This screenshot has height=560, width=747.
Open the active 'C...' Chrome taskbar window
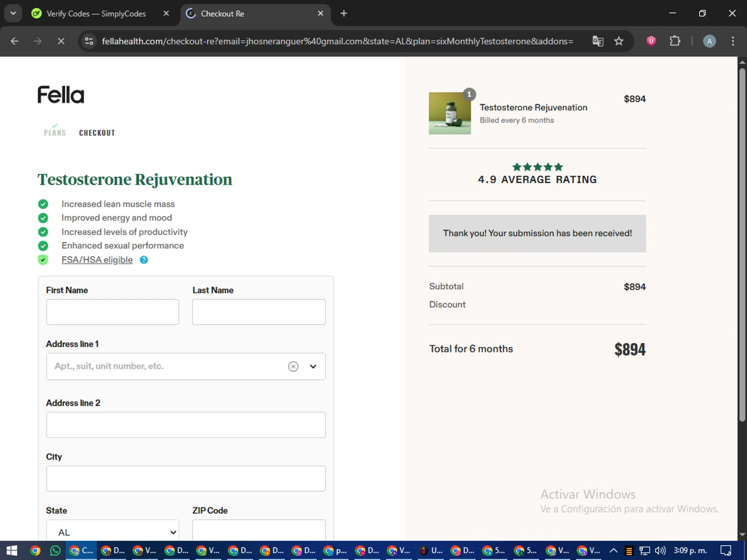(x=82, y=551)
